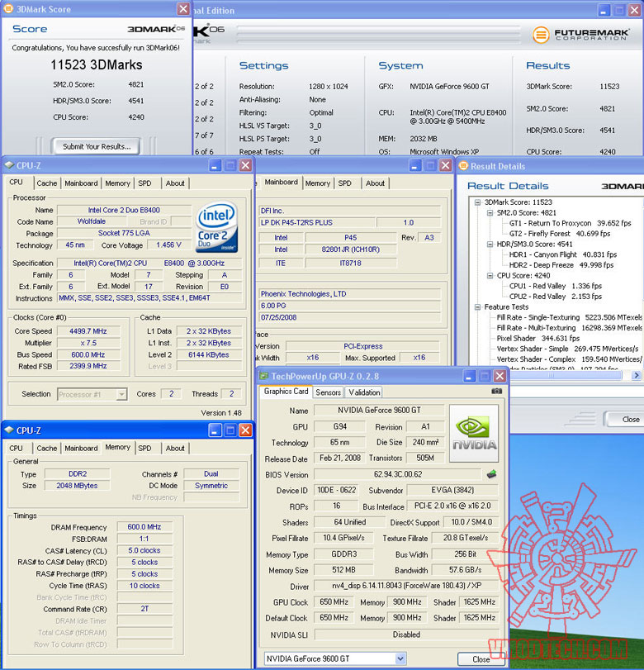
Task: Select GT1 - Return To Proxycon result
Action: point(571,223)
